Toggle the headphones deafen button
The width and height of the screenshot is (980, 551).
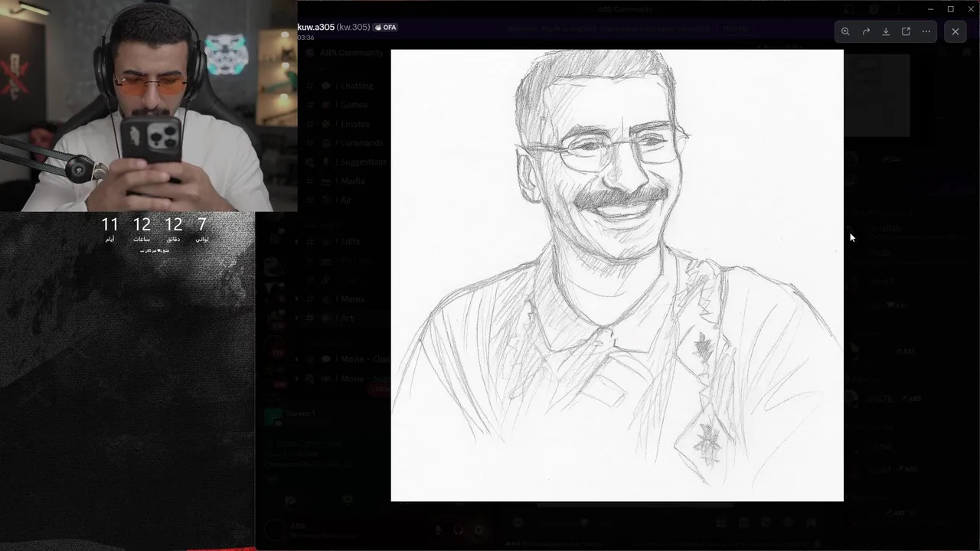pos(458,530)
